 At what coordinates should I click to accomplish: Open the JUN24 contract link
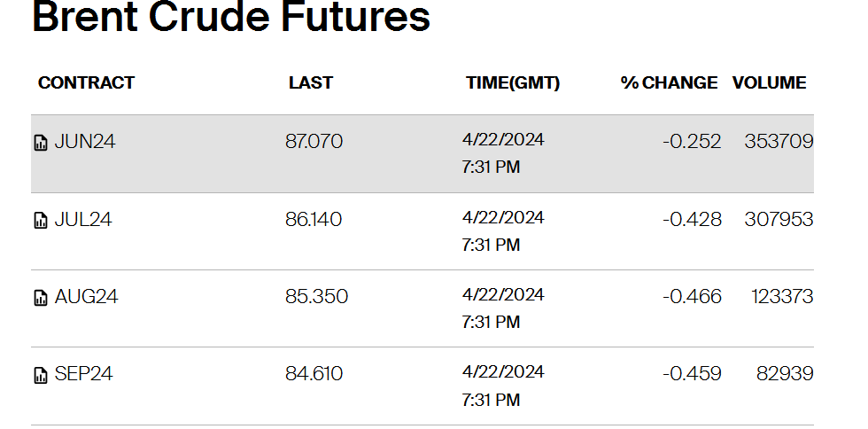85,142
